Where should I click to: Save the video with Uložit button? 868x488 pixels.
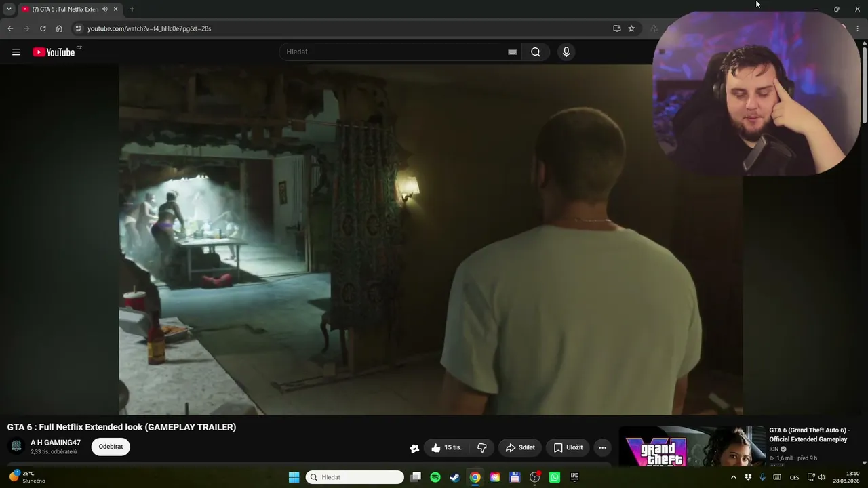[568, 447]
